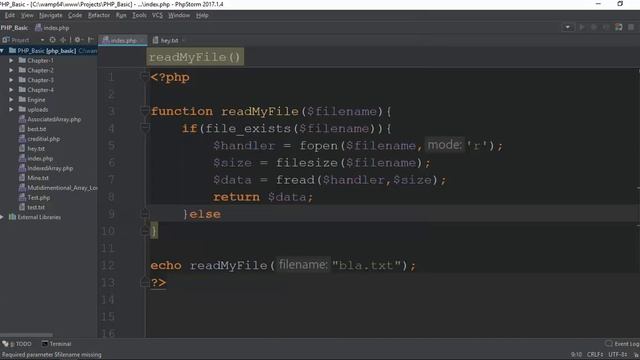
Task: Expand the Chapter-4 folder
Action: point(11,90)
